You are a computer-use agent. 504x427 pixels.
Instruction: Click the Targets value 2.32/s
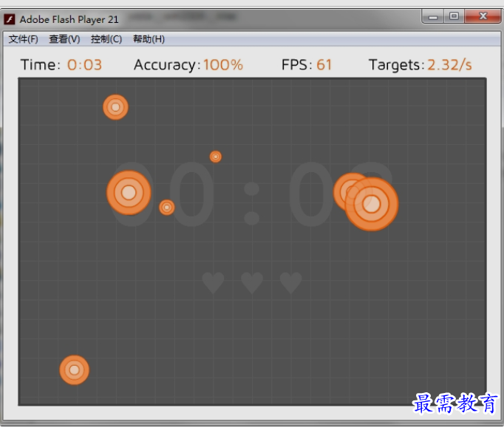click(x=449, y=64)
